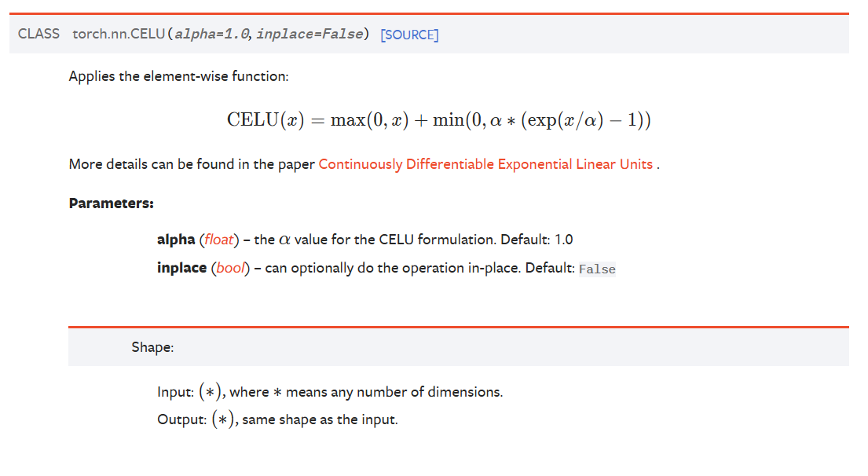Click the Parameters heading
The image size is (868, 476).
tap(112, 203)
